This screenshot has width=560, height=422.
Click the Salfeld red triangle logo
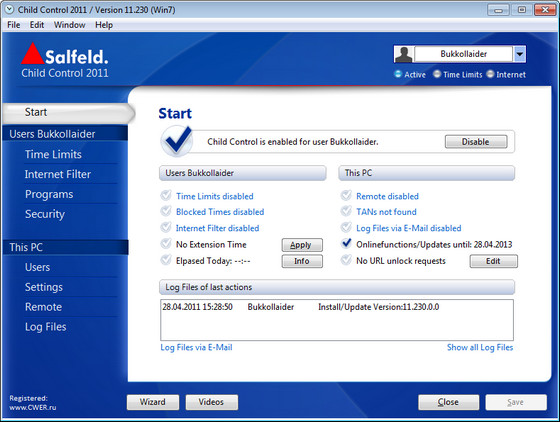pos(32,54)
